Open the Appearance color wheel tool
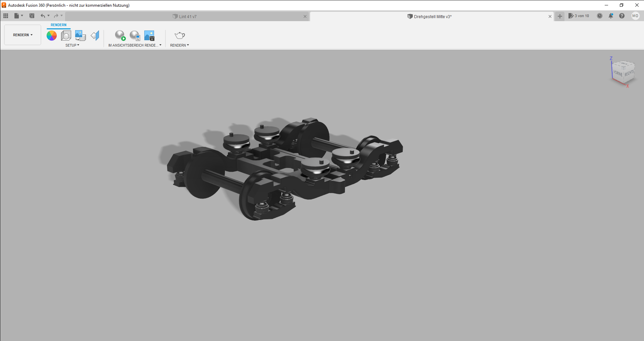 pyautogui.click(x=52, y=35)
